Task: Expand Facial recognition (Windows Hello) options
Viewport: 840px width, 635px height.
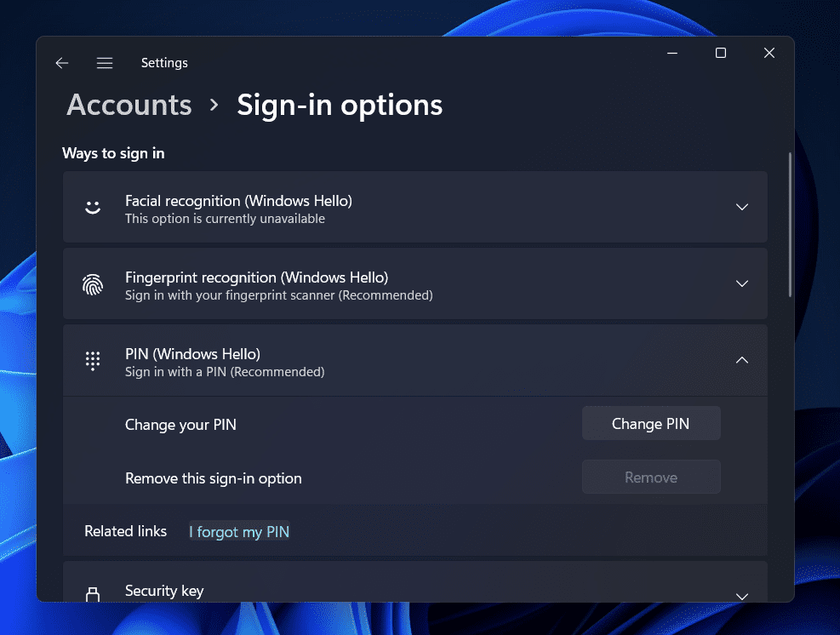Action: (x=741, y=207)
